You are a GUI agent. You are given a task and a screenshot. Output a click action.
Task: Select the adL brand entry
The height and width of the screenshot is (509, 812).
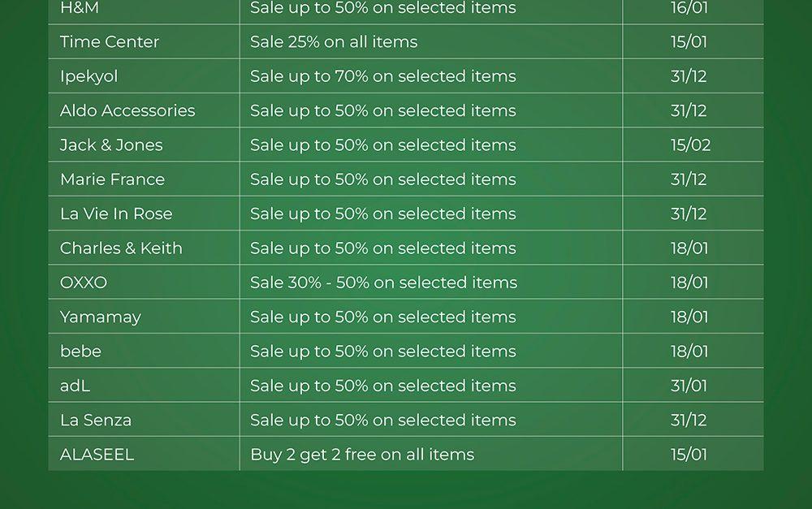pyautogui.click(x=75, y=386)
